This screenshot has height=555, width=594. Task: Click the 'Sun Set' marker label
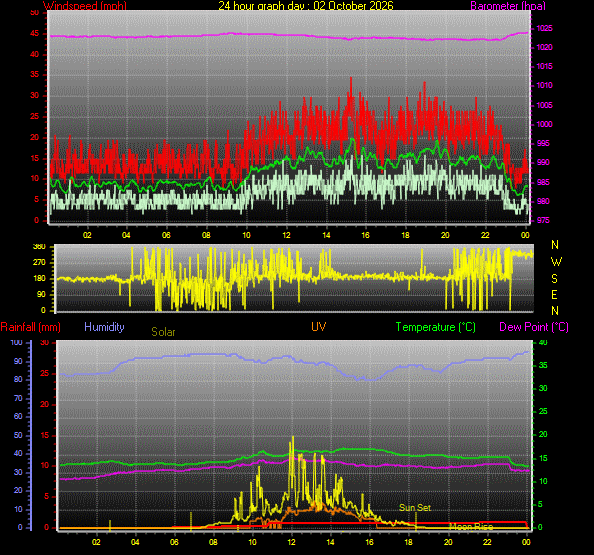tap(415, 508)
